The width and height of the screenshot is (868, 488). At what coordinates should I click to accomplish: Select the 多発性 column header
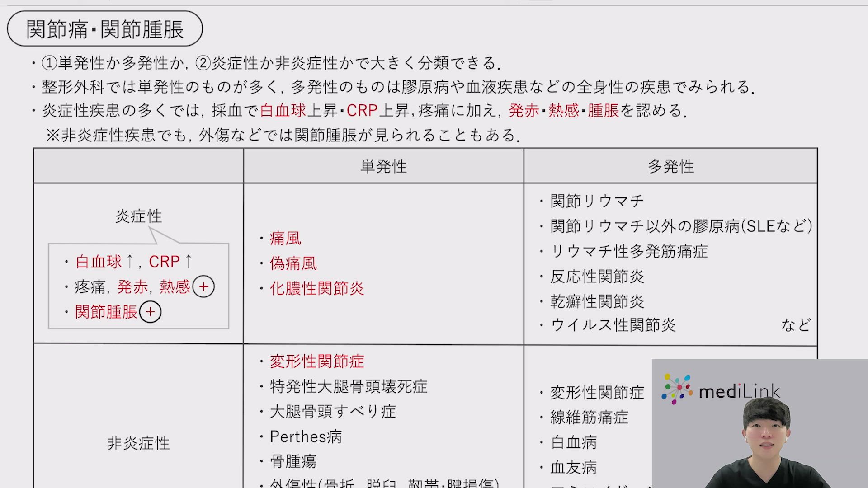coord(670,166)
